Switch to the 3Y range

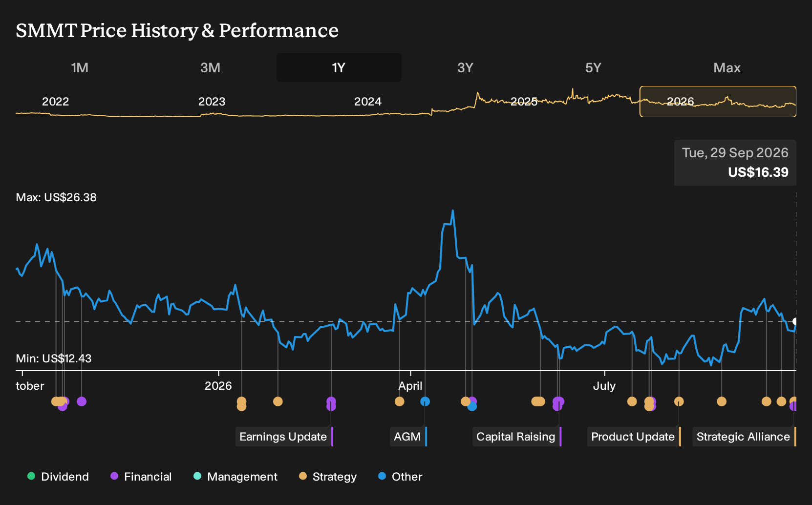[x=465, y=67]
